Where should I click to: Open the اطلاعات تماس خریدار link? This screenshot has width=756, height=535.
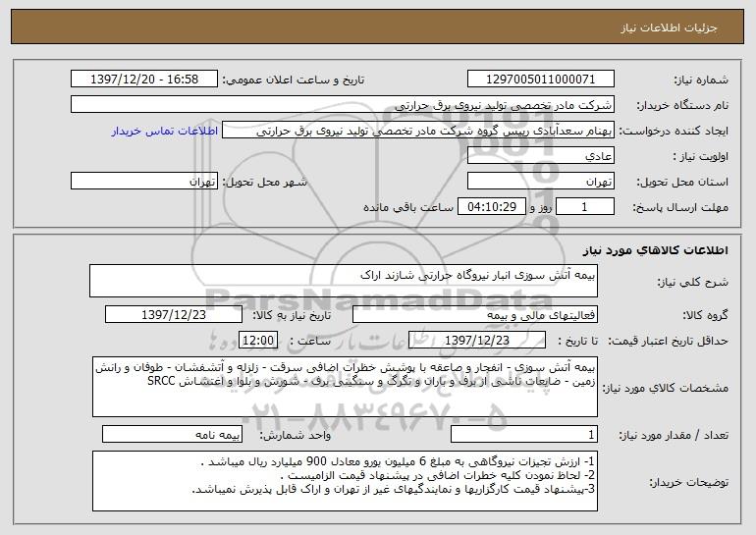pos(165,132)
